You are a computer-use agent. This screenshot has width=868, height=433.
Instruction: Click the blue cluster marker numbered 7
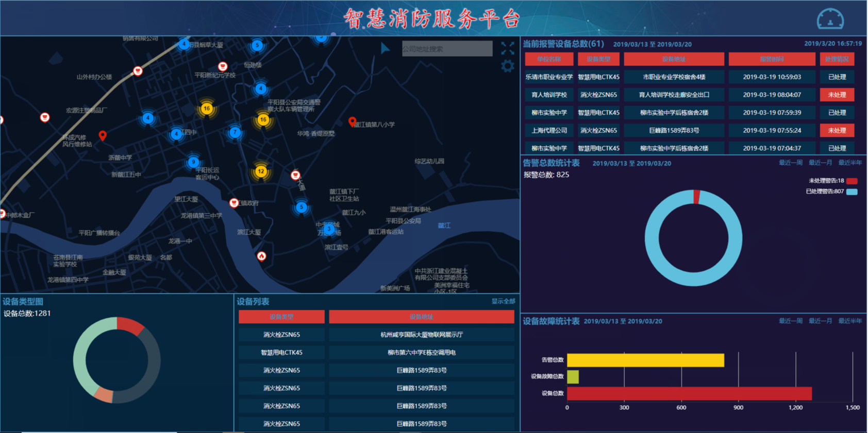point(235,132)
